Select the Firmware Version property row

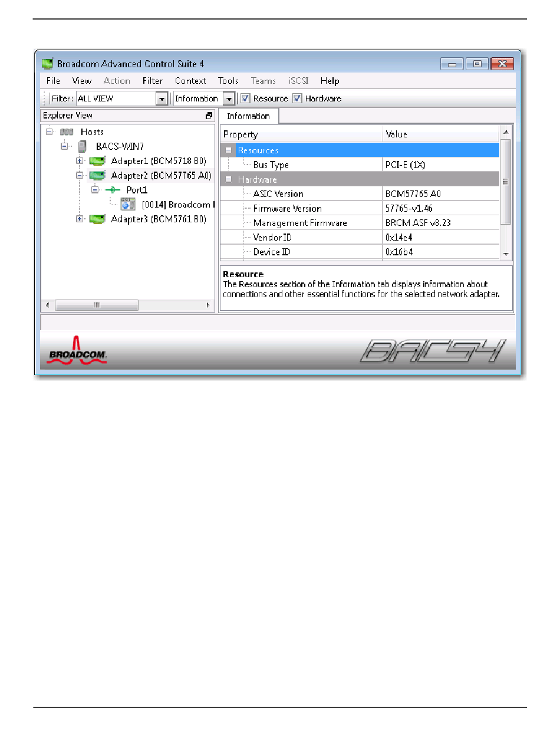pos(360,208)
